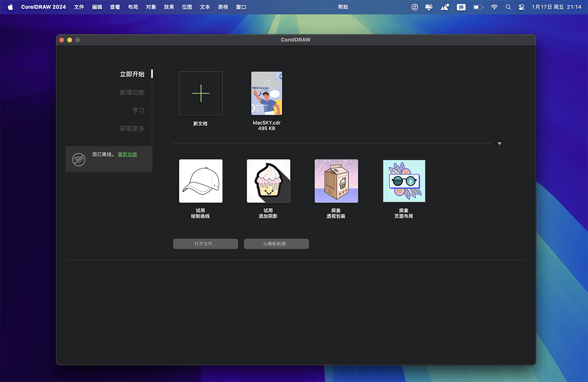
Task: Click the 新文档 label
Action: [x=200, y=124]
